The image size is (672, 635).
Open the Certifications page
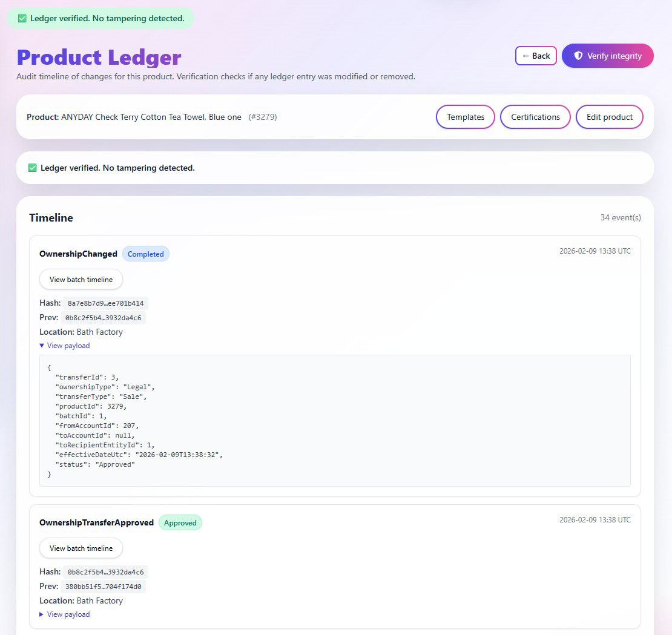coord(535,117)
